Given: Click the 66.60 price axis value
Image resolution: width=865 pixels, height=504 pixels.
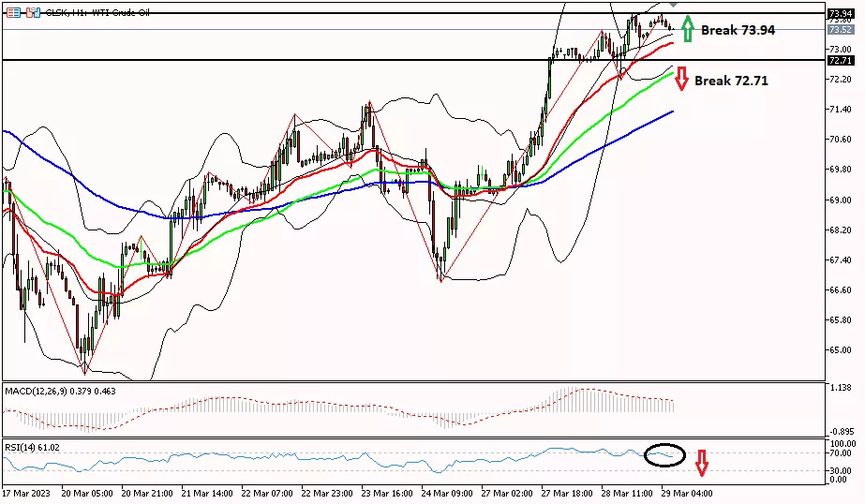Looking at the screenshot, I should (x=841, y=290).
